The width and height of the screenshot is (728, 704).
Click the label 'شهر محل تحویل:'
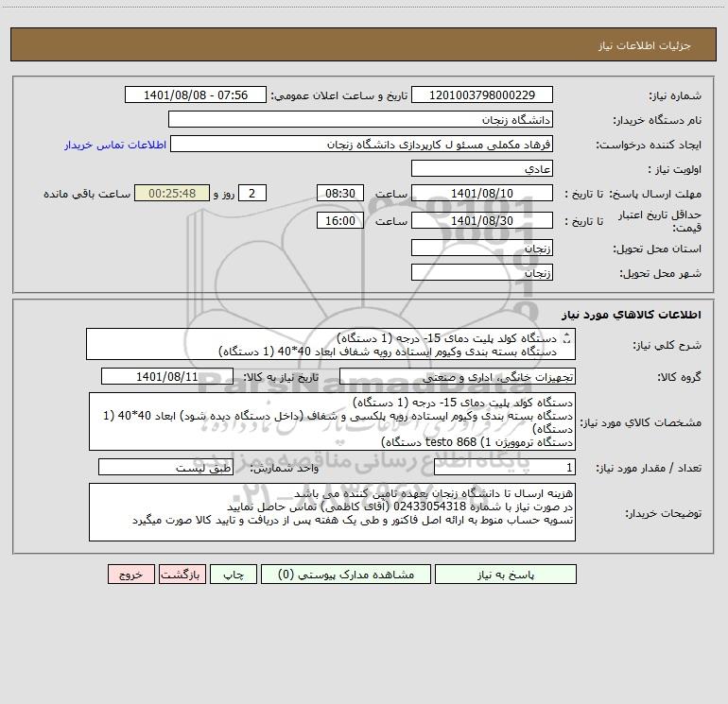pyautogui.click(x=661, y=273)
